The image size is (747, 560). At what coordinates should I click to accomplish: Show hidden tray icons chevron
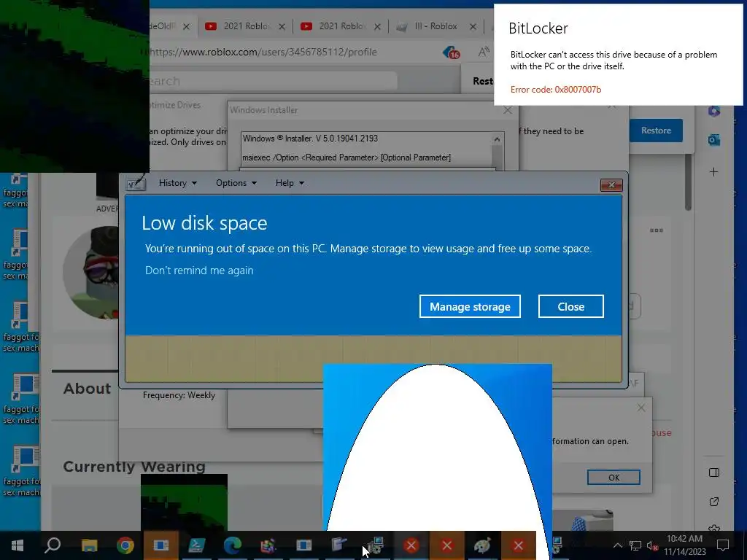coord(617,545)
